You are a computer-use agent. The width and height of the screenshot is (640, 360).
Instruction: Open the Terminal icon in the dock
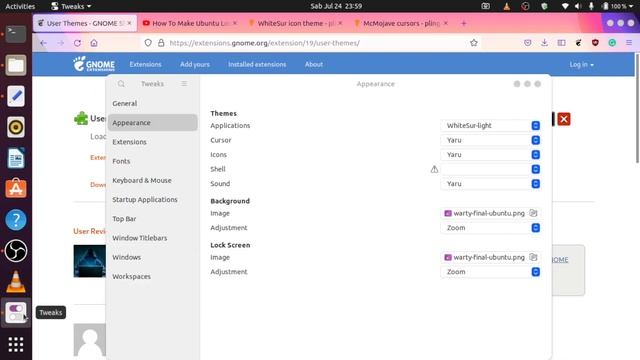16,33
